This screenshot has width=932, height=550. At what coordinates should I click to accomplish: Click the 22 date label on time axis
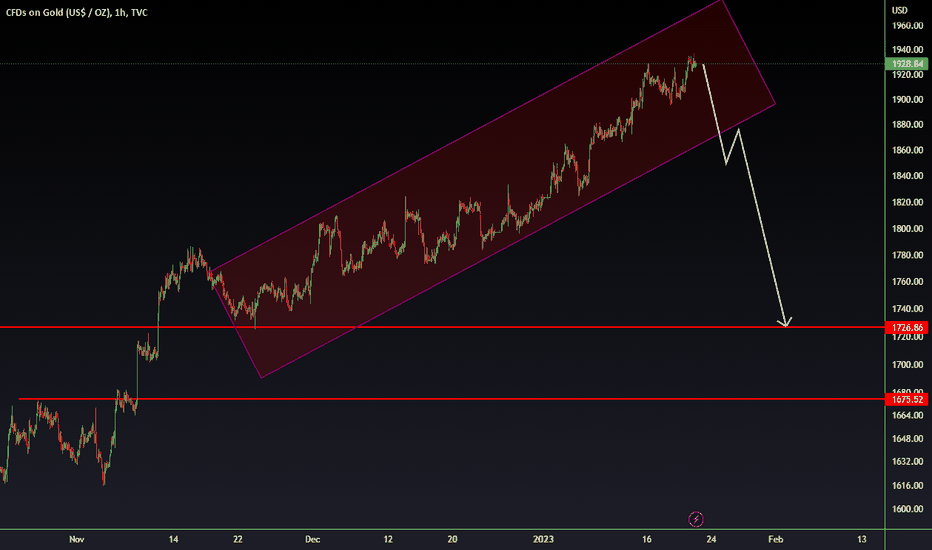[238, 539]
